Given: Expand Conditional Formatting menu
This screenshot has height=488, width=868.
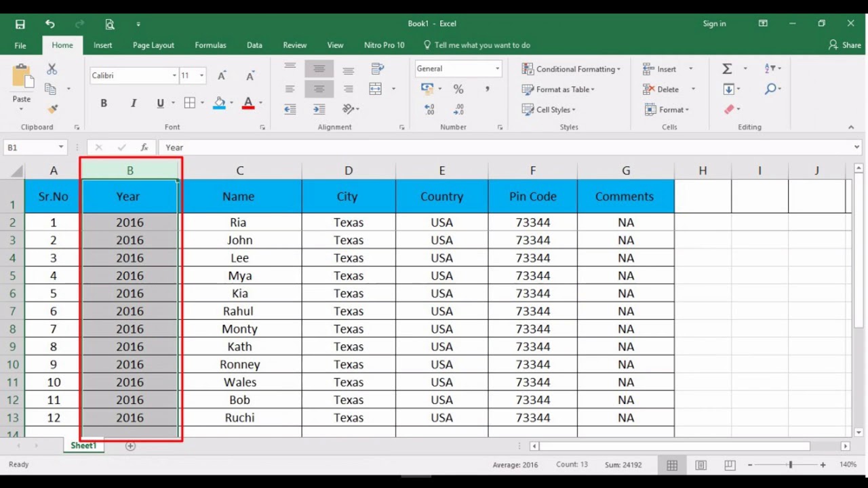Looking at the screenshot, I should coord(571,69).
